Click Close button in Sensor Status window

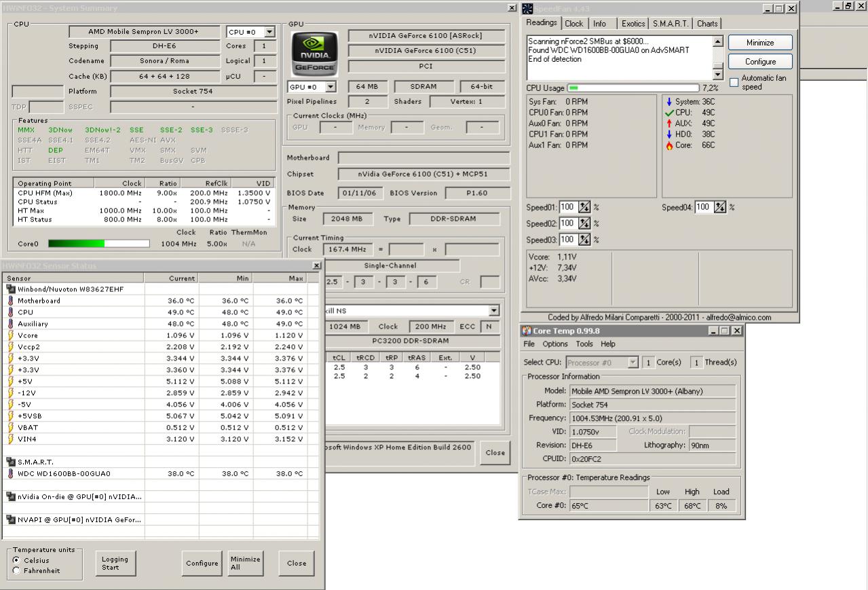(x=297, y=564)
